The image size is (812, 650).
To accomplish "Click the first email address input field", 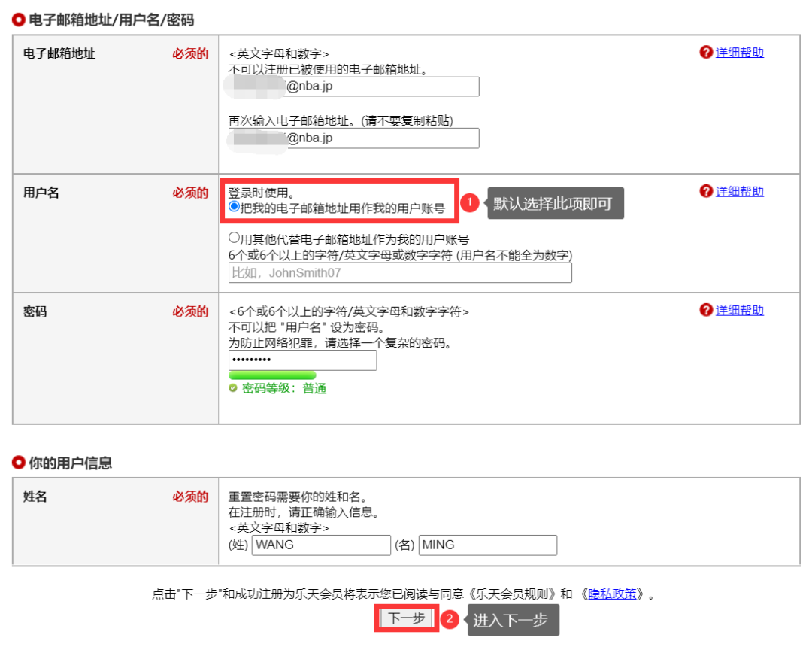I will (353, 87).
